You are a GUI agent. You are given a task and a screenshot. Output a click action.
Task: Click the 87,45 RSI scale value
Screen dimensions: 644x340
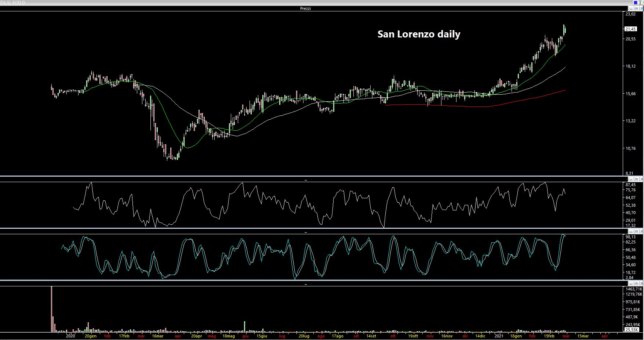coord(631,185)
